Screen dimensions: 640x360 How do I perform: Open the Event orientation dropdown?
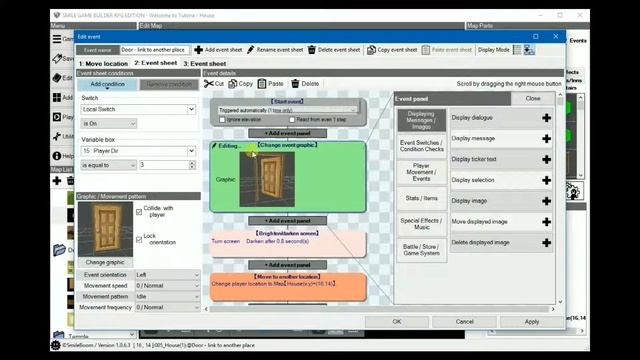(167, 275)
